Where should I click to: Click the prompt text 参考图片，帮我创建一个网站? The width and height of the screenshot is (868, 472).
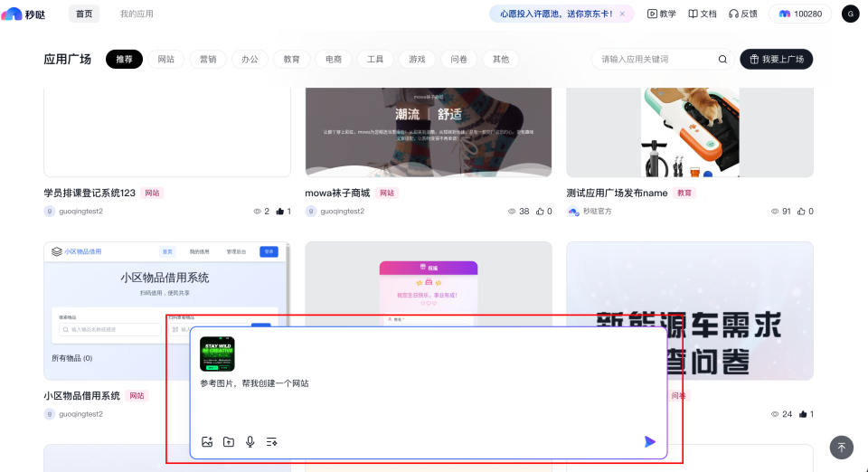coord(255,383)
